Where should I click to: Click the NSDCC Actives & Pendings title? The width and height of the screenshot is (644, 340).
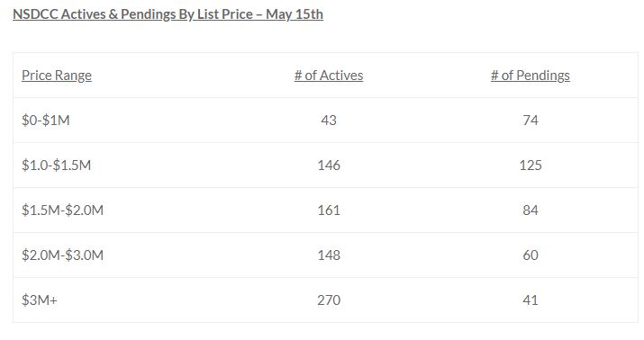[x=168, y=14]
